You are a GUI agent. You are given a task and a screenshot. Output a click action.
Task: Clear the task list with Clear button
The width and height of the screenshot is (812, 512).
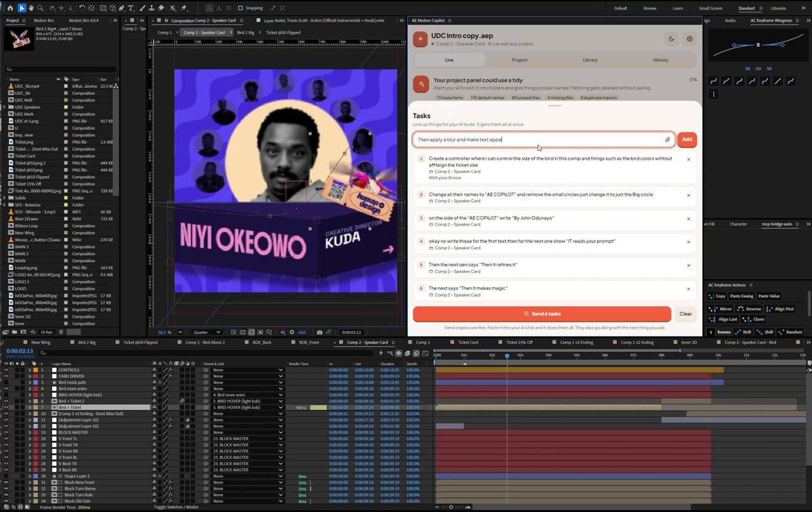(x=685, y=314)
